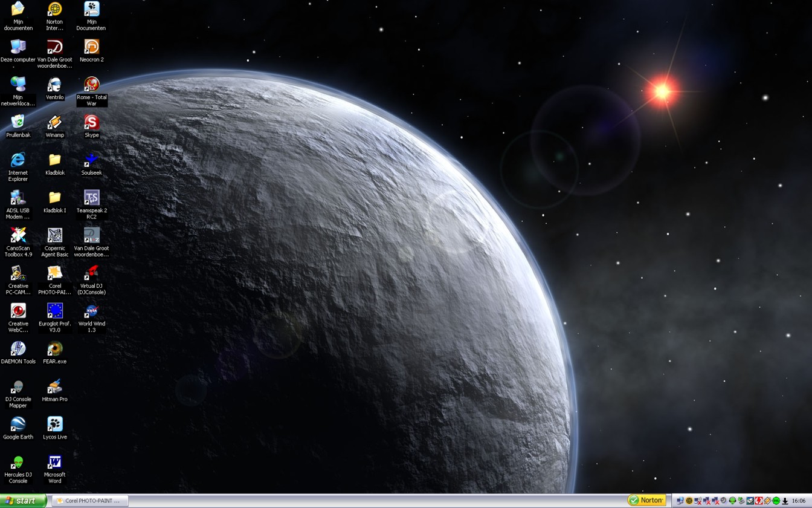
Task: Open DAEMON Tools from the desktop
Action: (x=18, y=349)
